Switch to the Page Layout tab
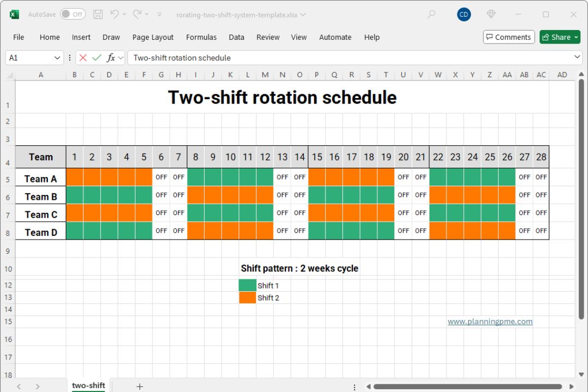Image resolution: width=588 pixels, height=392 pixels. coord(153,37)
